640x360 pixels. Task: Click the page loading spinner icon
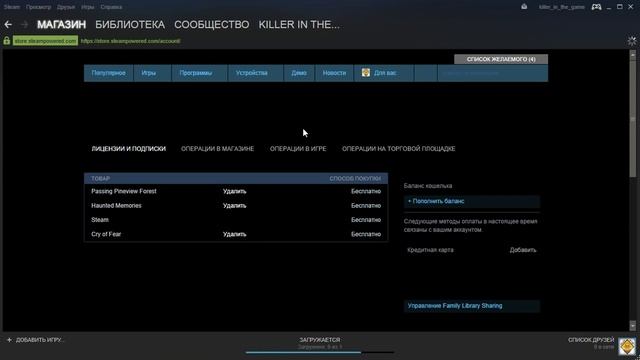click(x=632, y=41)
